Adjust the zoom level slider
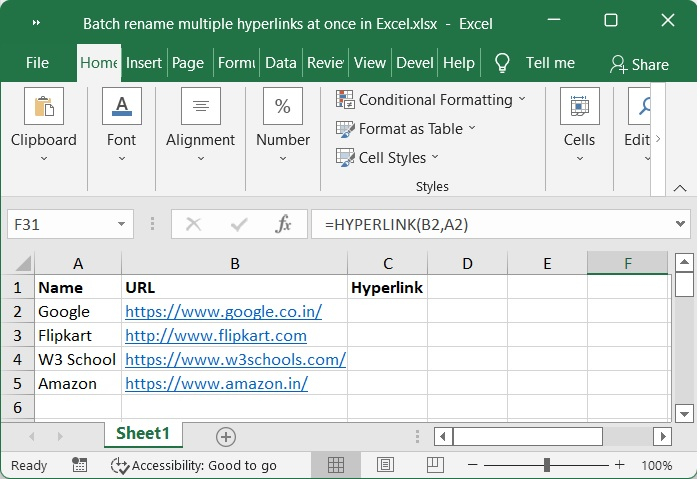Image resolution: width=700 pixels, height=479 pixels. click(x=547, y=465)
